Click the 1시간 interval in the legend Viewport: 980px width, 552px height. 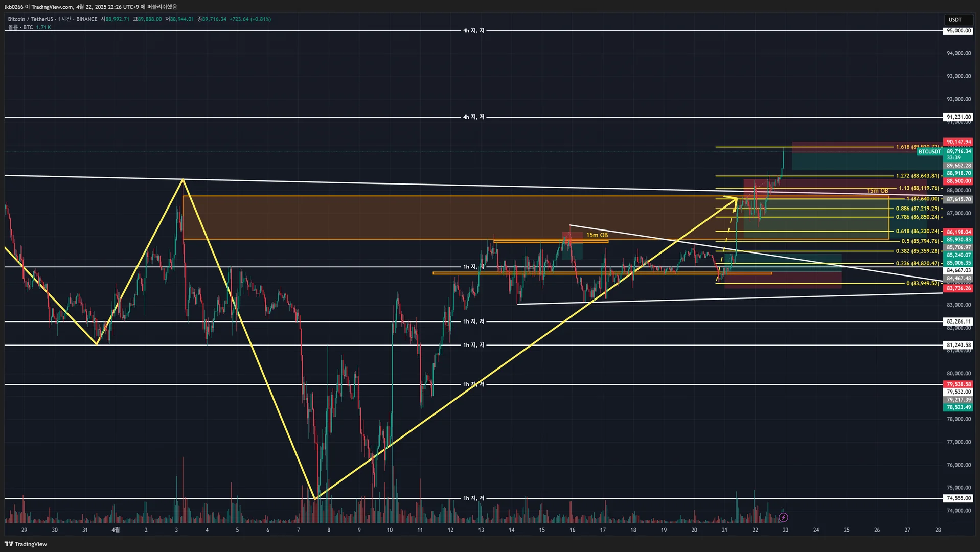pyautogui.click(x=64, y=19)
